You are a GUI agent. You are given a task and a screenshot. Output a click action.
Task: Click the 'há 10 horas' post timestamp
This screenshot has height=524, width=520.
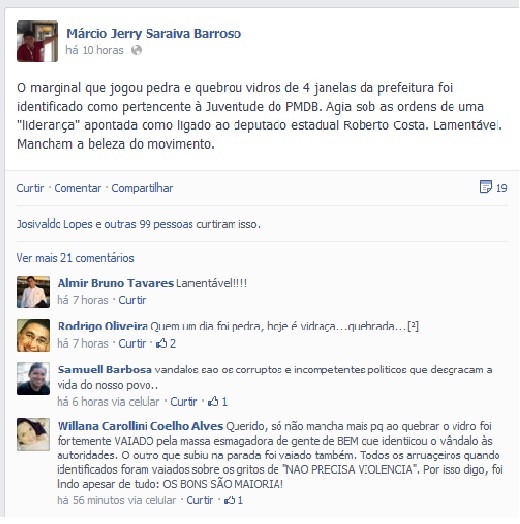(x=94, y=50)
